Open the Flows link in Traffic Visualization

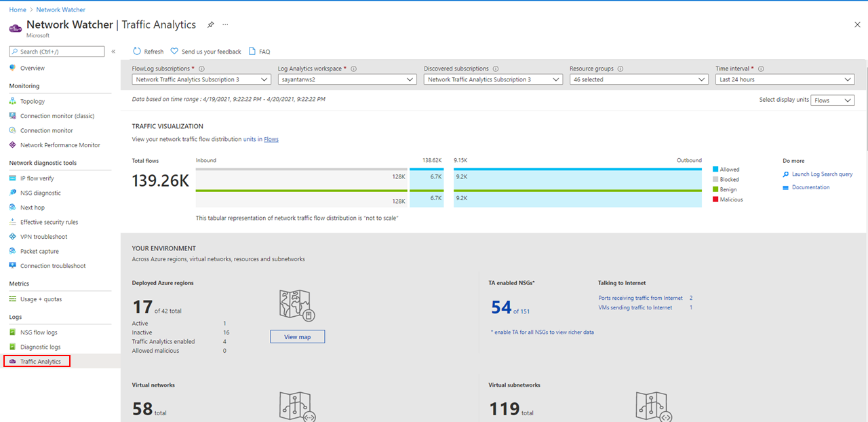click(x=271, y=139)
